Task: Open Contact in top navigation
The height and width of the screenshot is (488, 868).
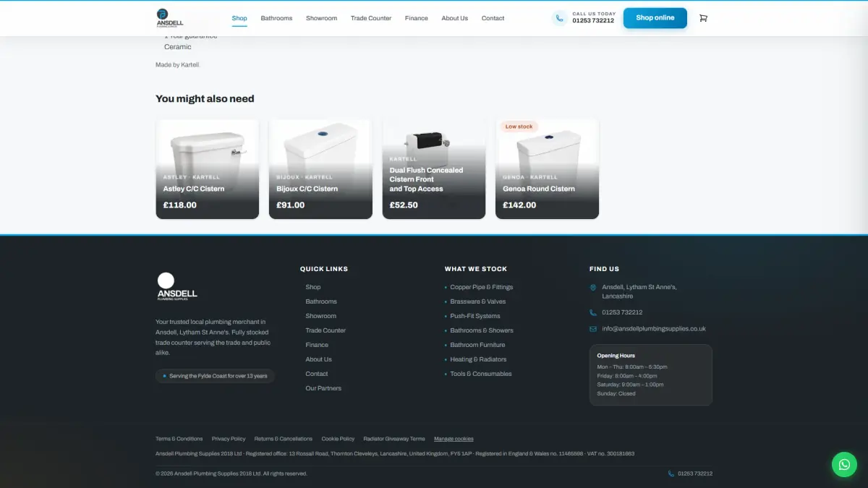Action: [x=493, y=18]
